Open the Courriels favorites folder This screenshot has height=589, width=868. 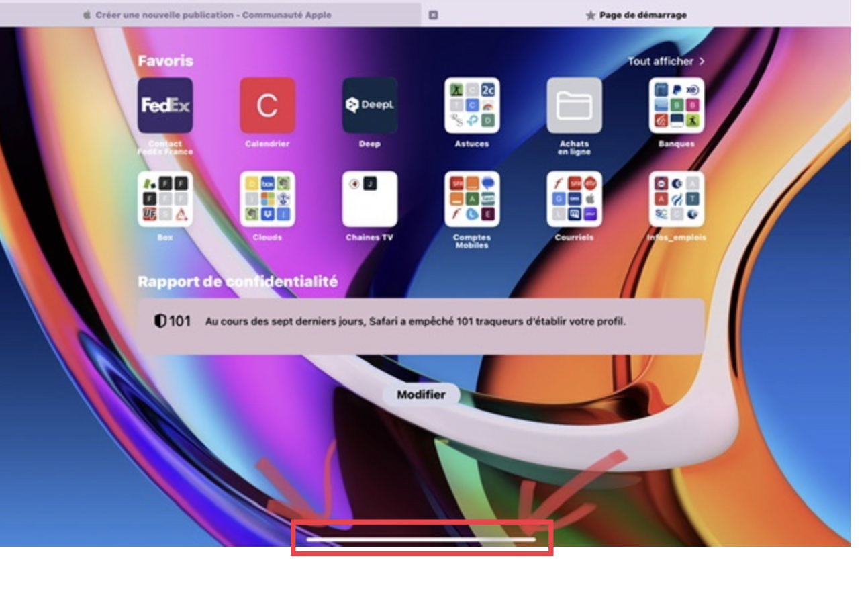click(574, 199)
